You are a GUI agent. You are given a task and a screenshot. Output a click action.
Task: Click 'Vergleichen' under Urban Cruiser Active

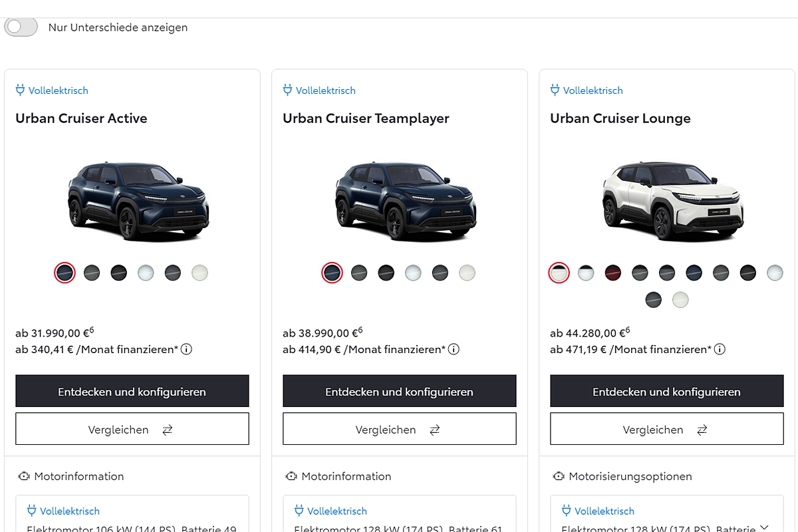(x=132, y=429)
